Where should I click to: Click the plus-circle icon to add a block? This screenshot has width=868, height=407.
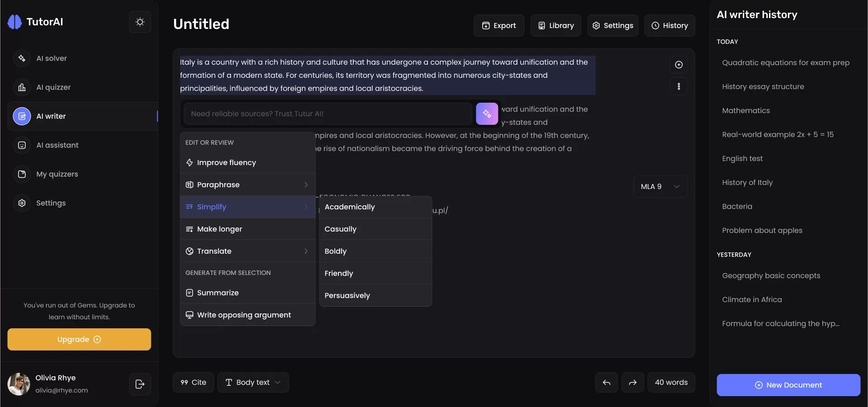pos(678,65)
